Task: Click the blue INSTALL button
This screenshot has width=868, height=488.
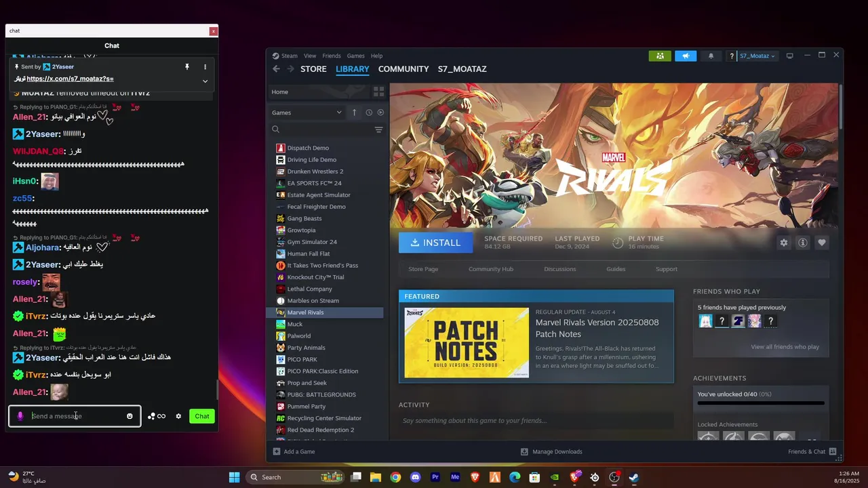Action: pyautogui.click(x=435, y=243)
